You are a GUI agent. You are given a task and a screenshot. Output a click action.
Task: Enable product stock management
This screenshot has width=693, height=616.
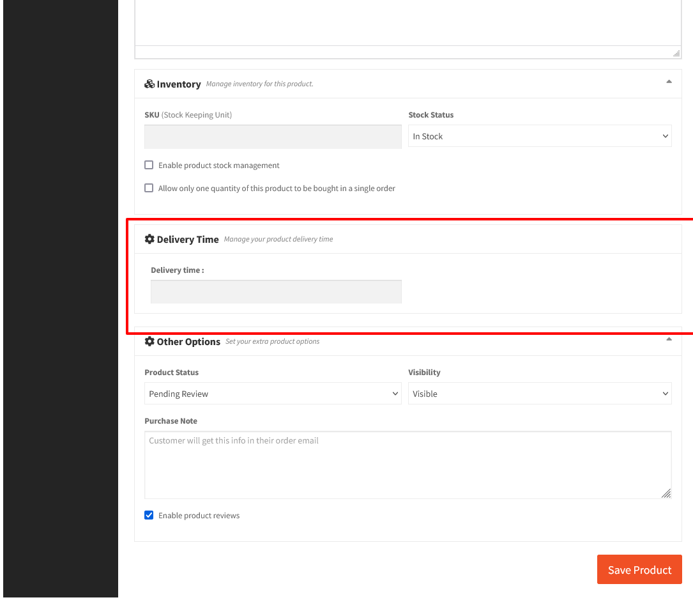(148, 165)
